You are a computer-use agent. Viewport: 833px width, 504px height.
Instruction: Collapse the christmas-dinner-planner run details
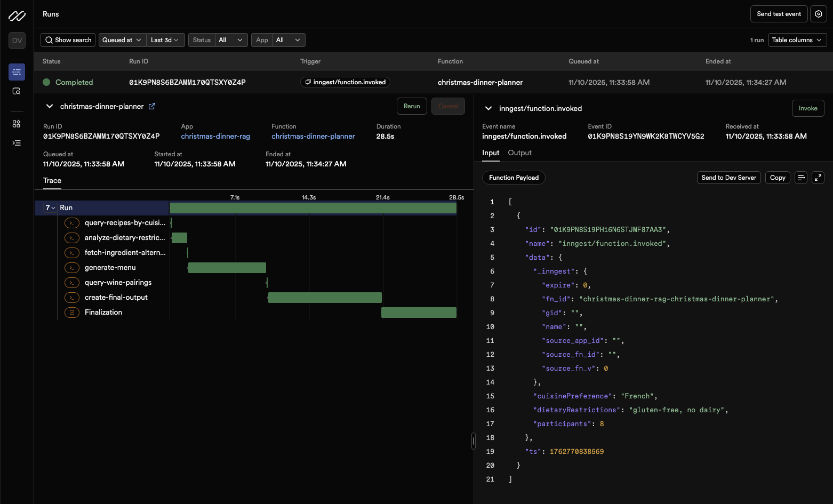coord(50,106)
